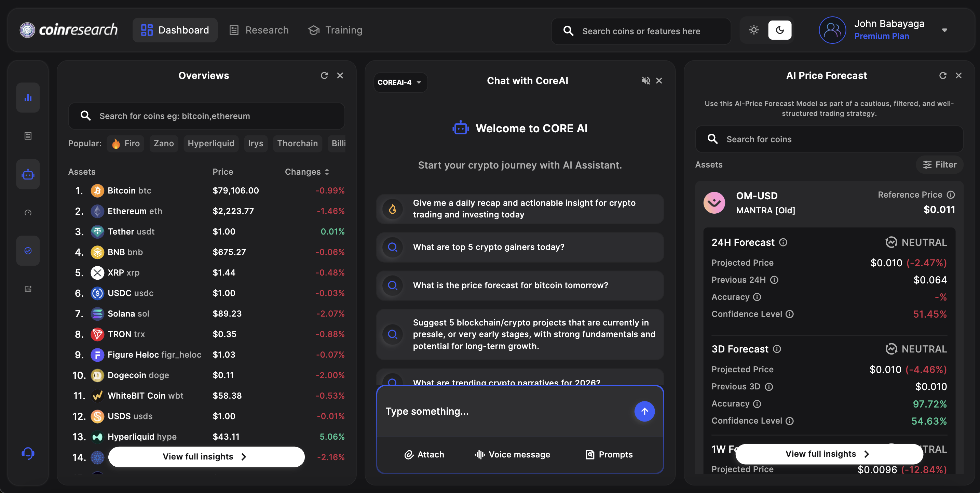
Task: Open the Hyperliquid hype row
Action: [207, 437]
